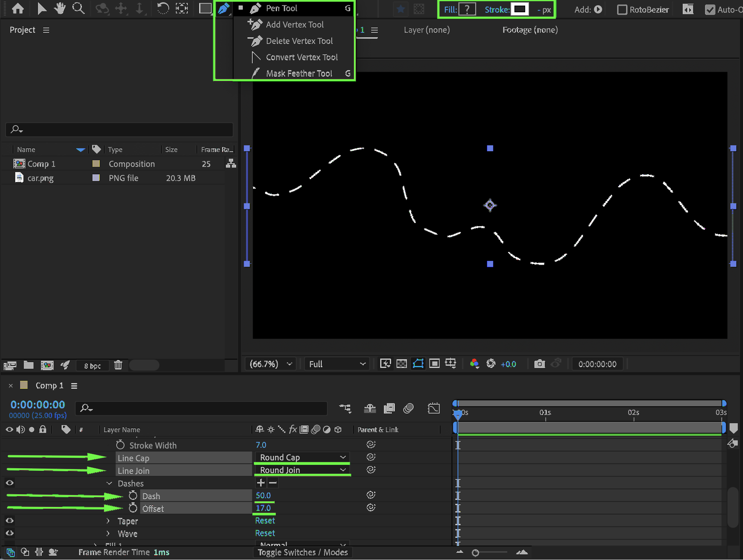Enable the RotoBezier checkbox
This screenshot has height=560, width=743.
tap(622, 10)
